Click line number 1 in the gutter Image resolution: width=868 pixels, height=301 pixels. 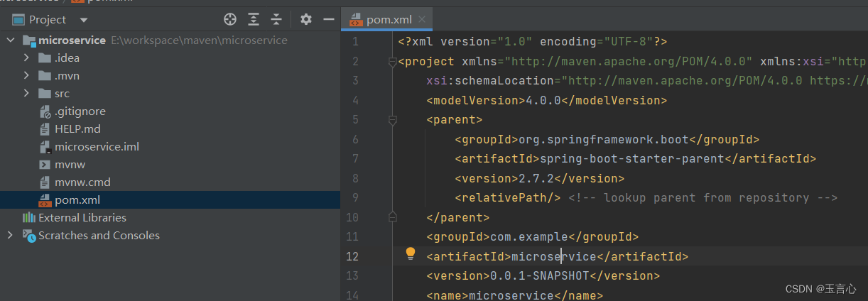[355, 42]
